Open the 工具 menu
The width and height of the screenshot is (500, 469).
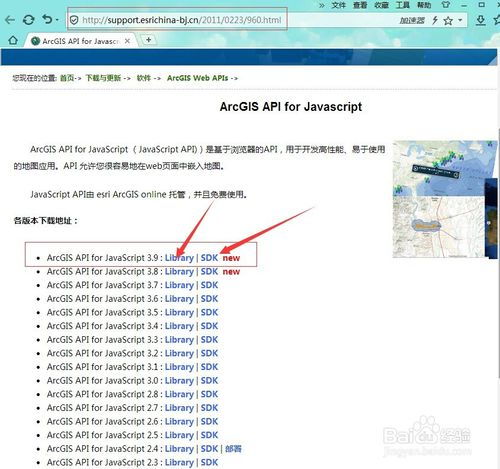tap(403, 5)
